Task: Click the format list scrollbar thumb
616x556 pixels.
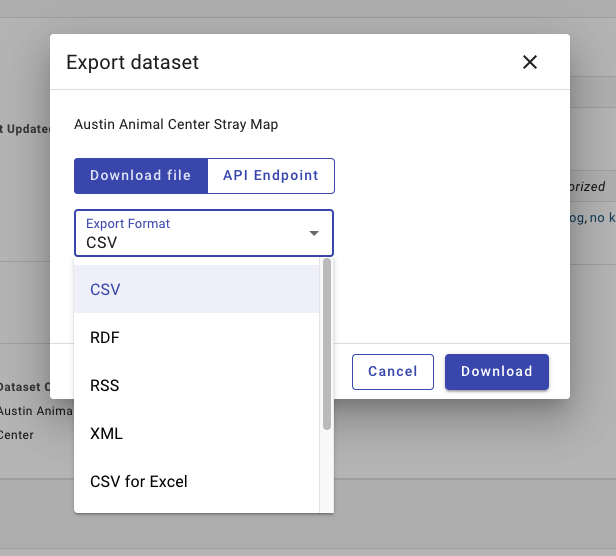Action: tap(327, 344)
